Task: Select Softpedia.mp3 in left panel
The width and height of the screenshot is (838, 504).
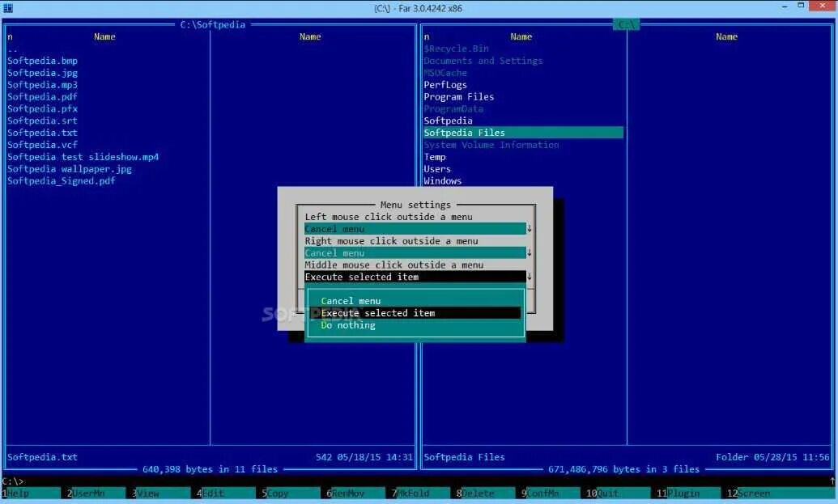Action: tap(42, 85)
